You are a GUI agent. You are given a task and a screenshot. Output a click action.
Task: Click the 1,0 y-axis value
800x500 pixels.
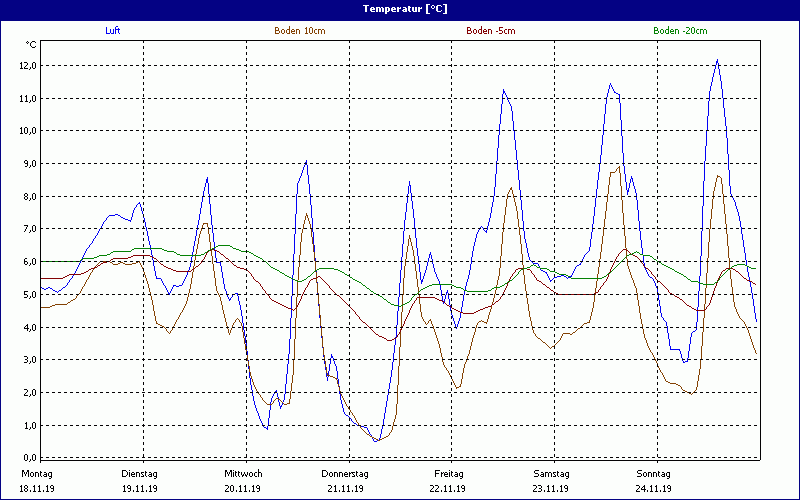29,425
